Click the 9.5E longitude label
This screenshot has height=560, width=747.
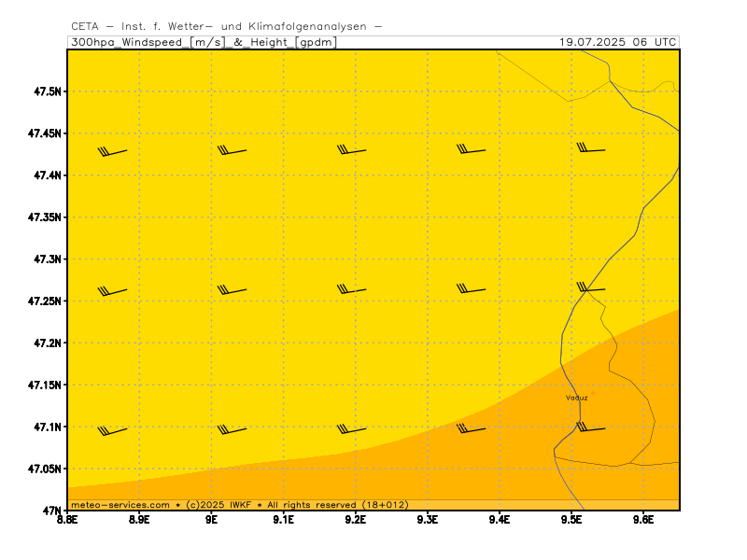point(571,519)
